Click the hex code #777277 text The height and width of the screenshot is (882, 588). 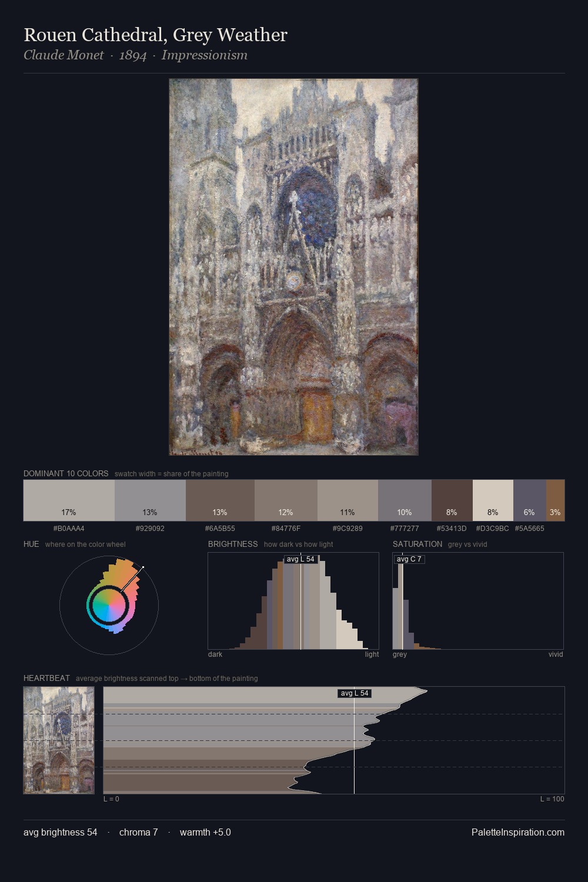[405, 528]
